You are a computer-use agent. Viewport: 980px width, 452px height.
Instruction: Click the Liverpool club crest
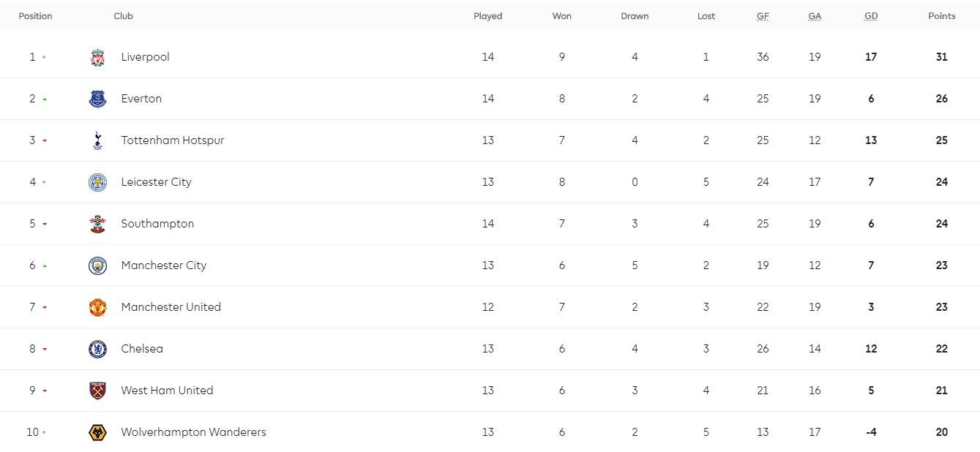(x=97, y=57)
